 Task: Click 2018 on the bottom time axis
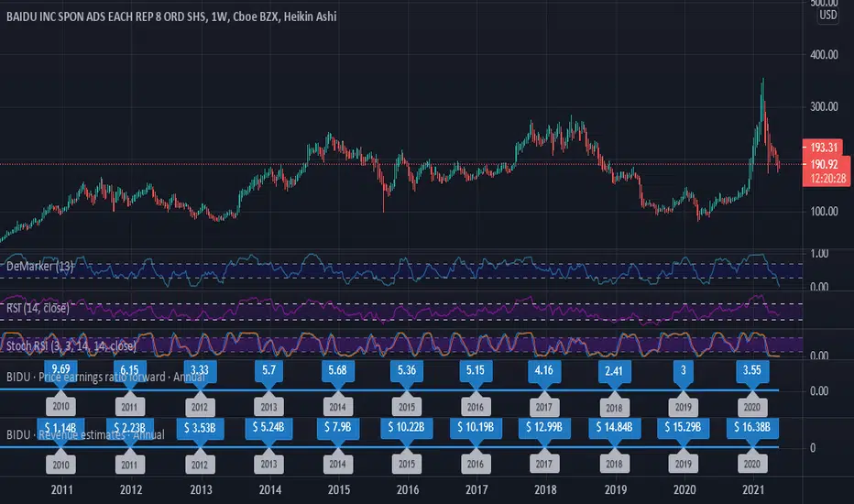(545, 489)
